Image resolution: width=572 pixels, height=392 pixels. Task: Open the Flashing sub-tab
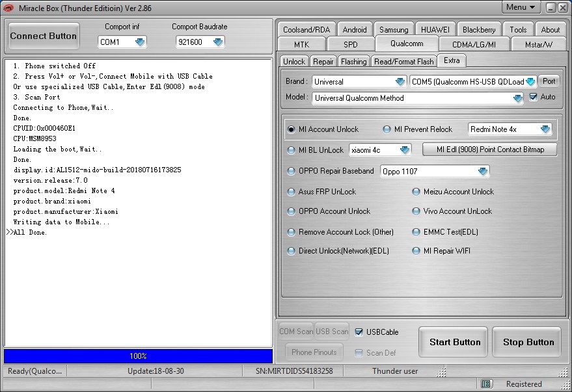pos(354,62)
